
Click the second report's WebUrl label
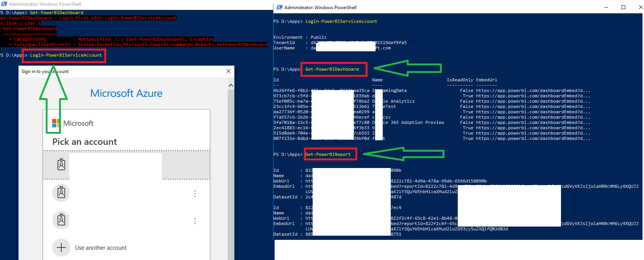281,218
